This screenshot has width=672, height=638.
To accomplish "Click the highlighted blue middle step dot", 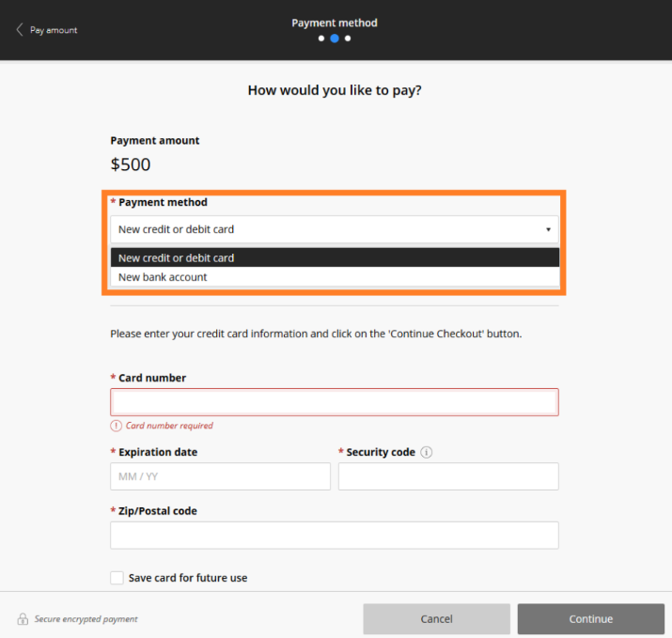I will [335, 39].
